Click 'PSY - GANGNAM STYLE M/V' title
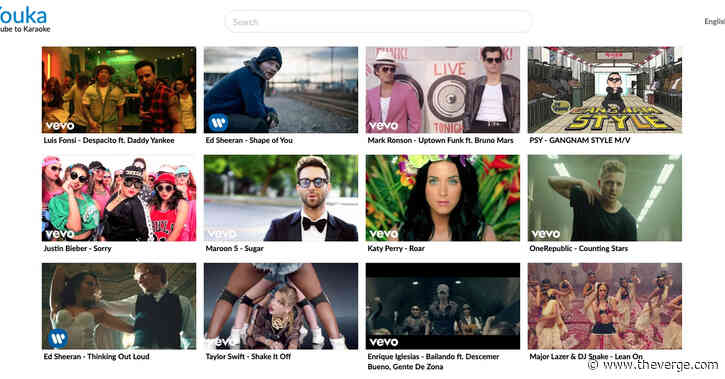 (579, 140)
